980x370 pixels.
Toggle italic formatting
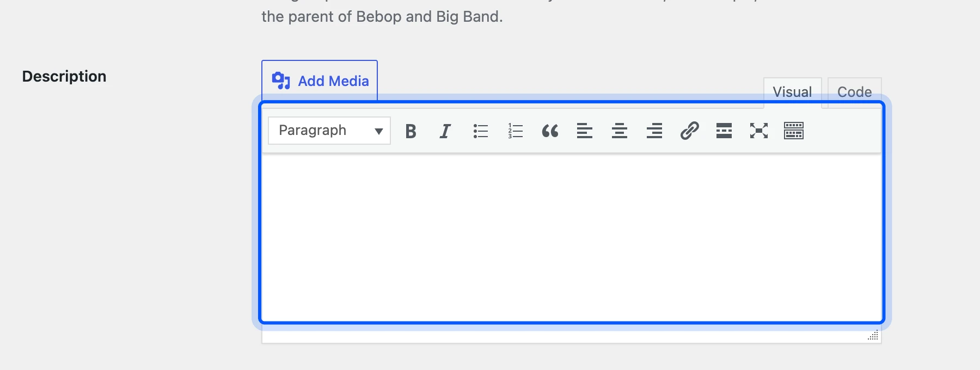tap(445, 131)
